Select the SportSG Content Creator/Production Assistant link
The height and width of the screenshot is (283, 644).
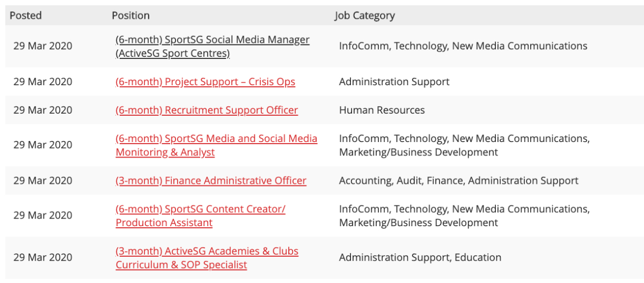pos(200,210)
